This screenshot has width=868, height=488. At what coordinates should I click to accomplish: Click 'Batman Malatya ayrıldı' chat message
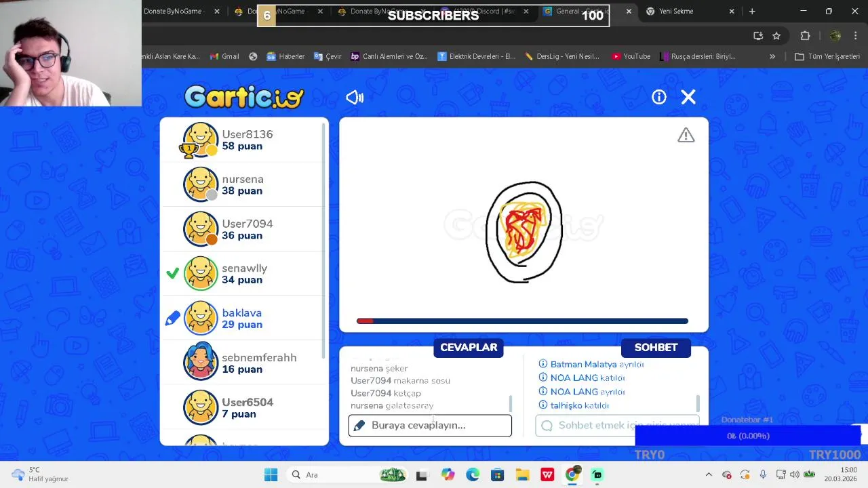tap(591, 365)
